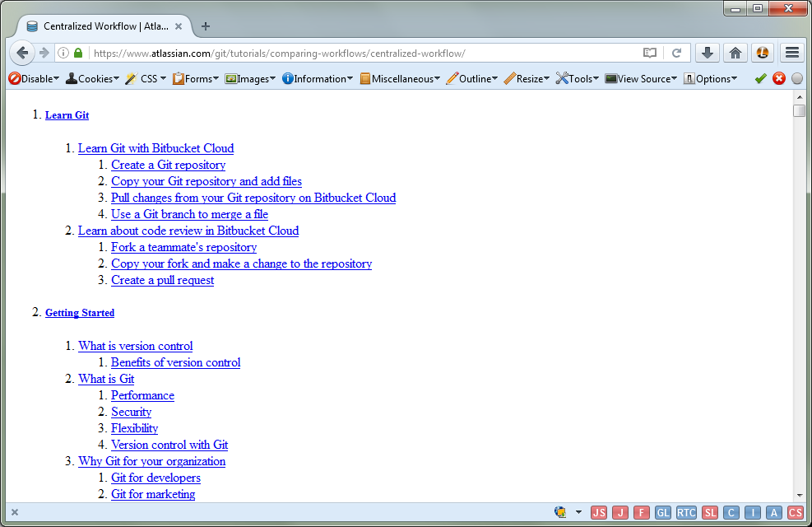Viewport: 812px width, 527px height.
Task: Toggle the F button in status bar
Action: coord(642,512)
